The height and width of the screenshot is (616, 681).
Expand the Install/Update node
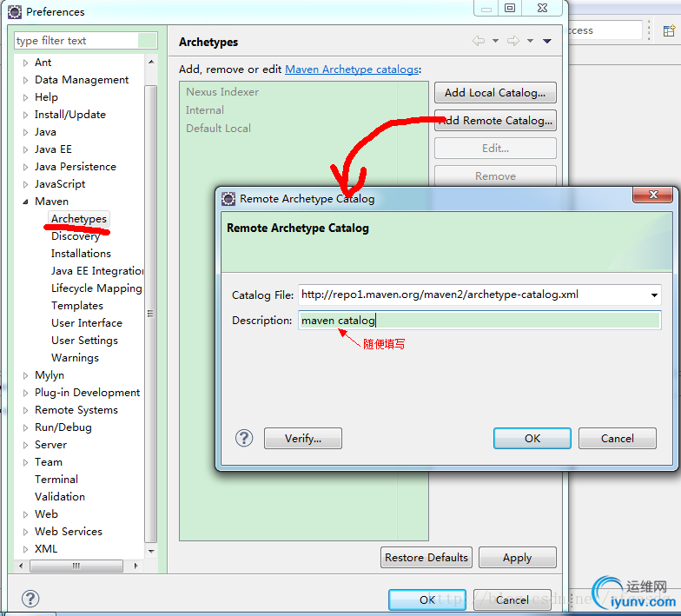point(26,115)
